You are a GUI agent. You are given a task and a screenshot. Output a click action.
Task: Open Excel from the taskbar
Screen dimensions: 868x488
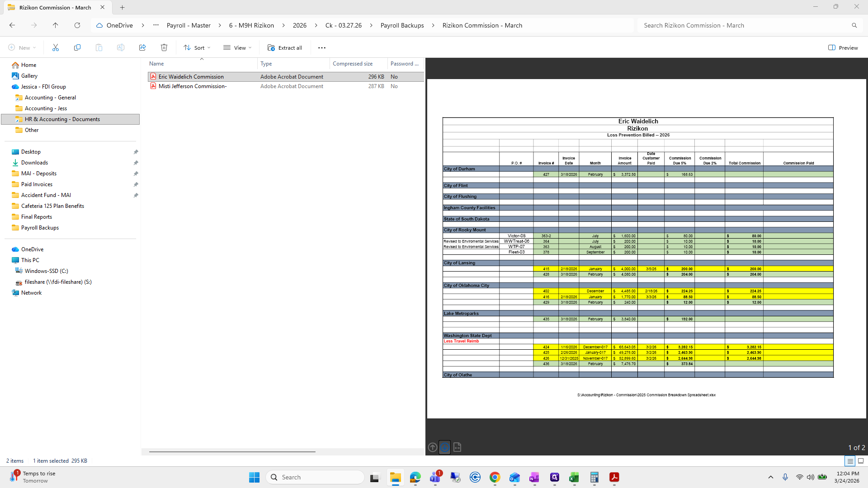click(x=574, y=477)
